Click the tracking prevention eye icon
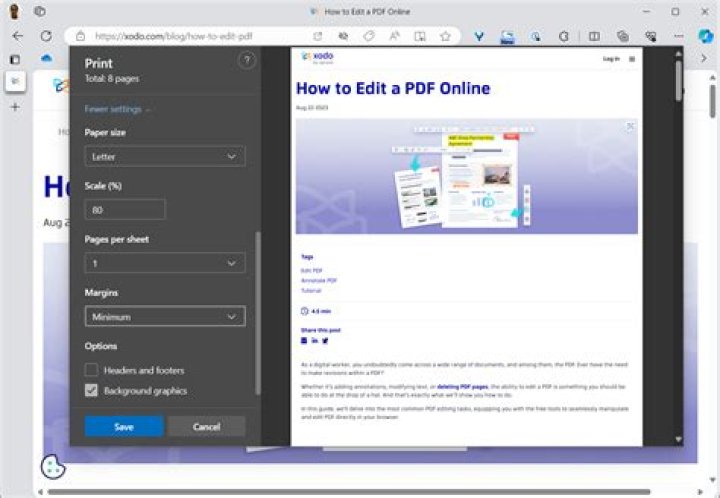 pos(343,36)
